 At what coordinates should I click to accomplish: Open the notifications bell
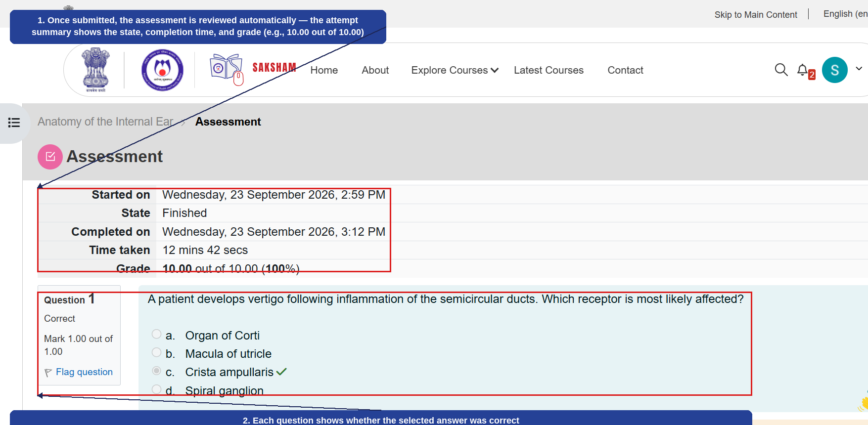[x=803, y=70]
